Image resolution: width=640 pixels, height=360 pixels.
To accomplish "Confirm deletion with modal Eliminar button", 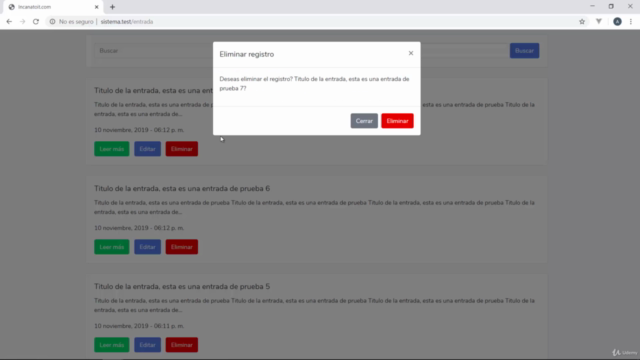I will [x=397, y=121].
